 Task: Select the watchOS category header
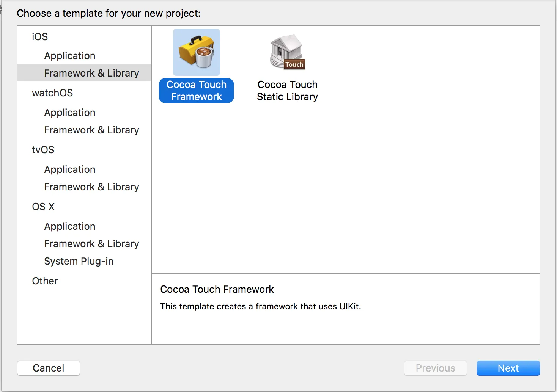[x=52, y=93]
